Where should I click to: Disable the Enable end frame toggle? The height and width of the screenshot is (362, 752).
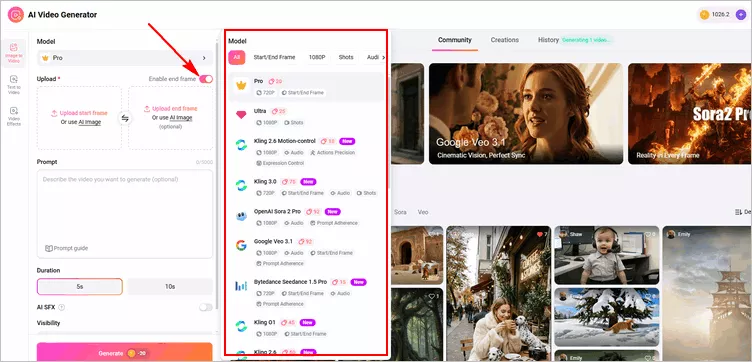206,79
